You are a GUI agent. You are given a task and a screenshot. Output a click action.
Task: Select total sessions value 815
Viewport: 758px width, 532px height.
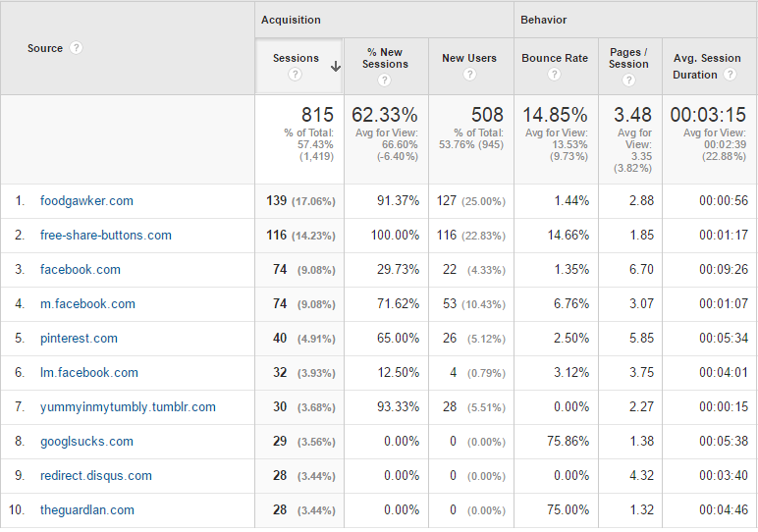[x=317, y=115]
